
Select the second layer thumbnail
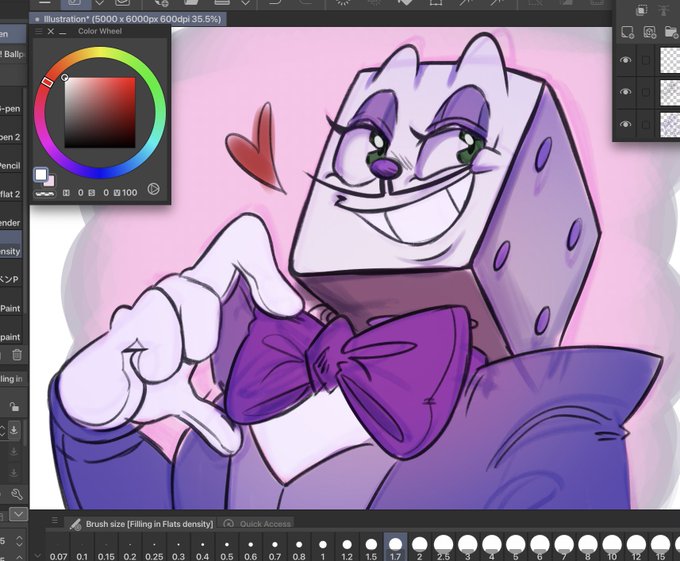coord(670,92)
